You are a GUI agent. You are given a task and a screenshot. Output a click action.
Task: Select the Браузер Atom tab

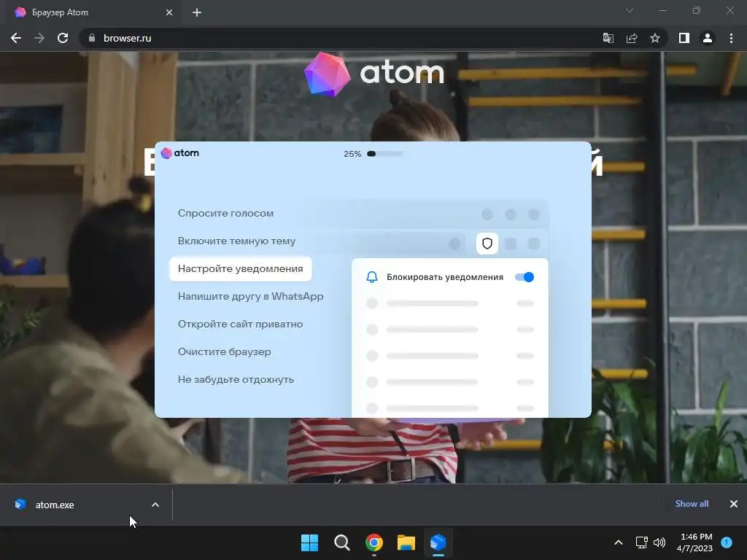coord(93,12)
